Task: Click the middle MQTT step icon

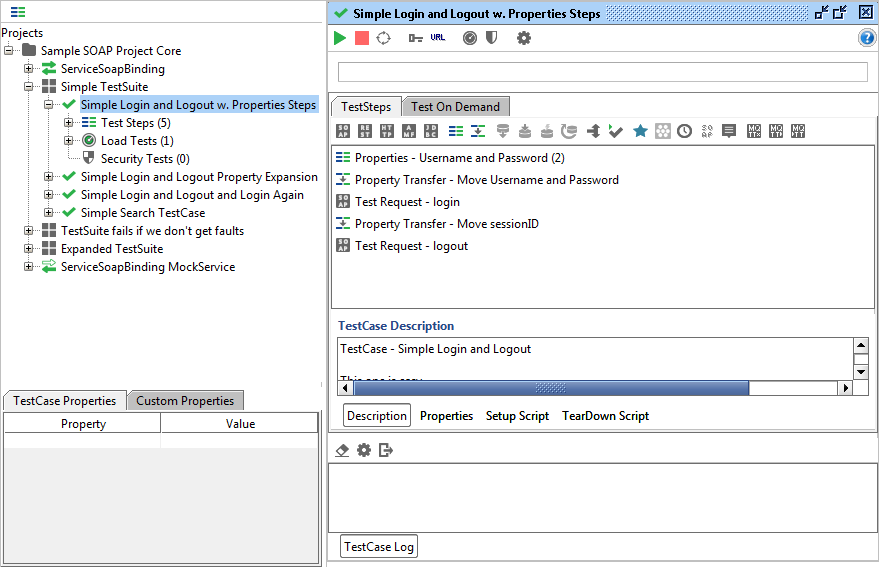Action: [x=776, y=131]
